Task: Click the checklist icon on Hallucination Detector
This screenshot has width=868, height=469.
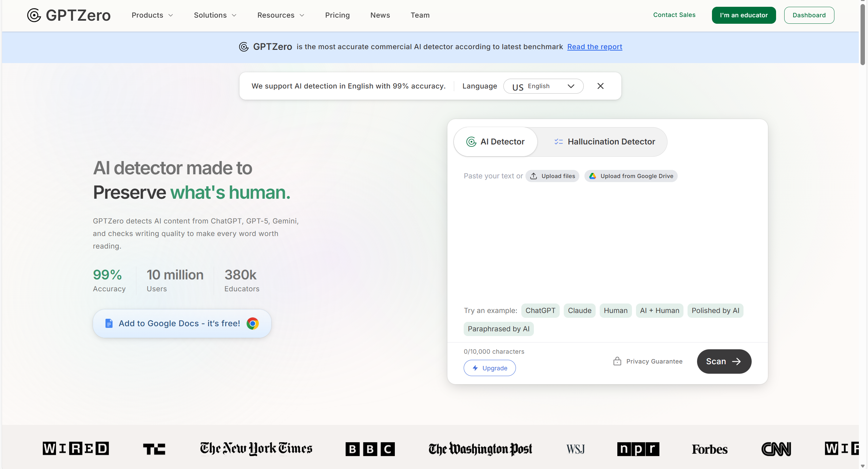Action: (x=558, y=141)
